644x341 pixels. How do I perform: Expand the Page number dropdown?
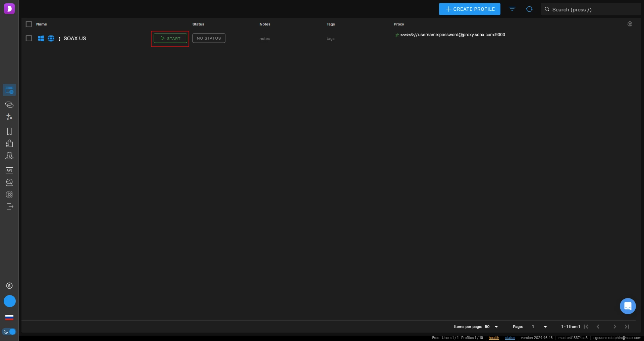545,327
